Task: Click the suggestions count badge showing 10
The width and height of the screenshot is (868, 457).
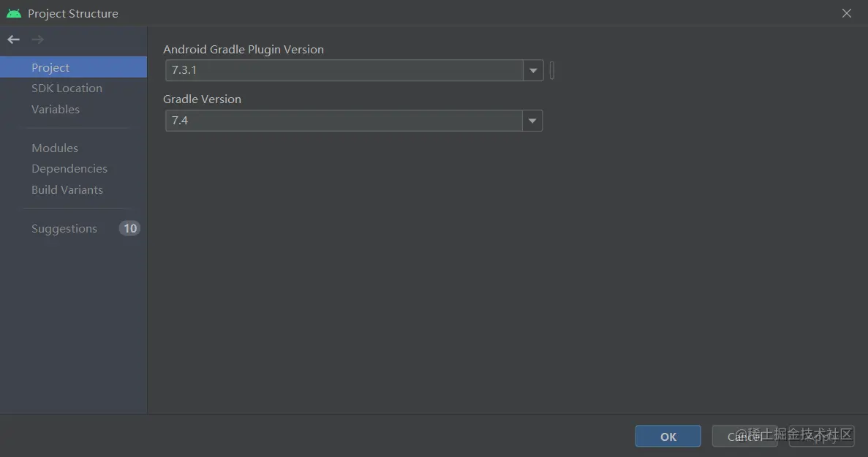Action: tap(129, 228)
